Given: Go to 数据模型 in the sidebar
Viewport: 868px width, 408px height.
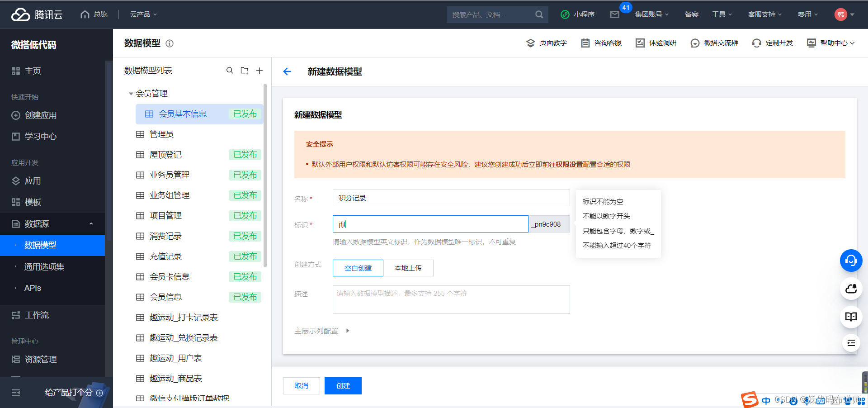Looking at the screenshot, I should (52, 245).
